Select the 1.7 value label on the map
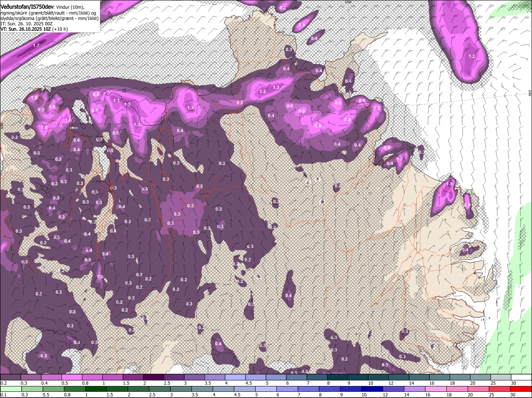The width and height of the screenshot is (532, 398). coord(36,45)
